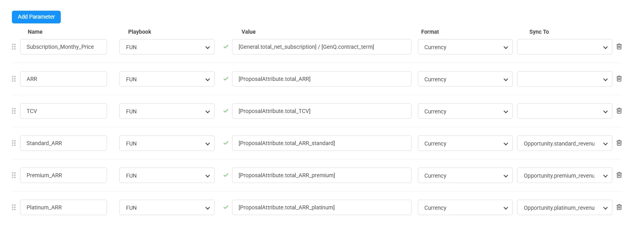Click drag handle beside Platinum_ARR
Image resolution: width=644 pixels, height=249 pixels.
[x=14, y=207]
